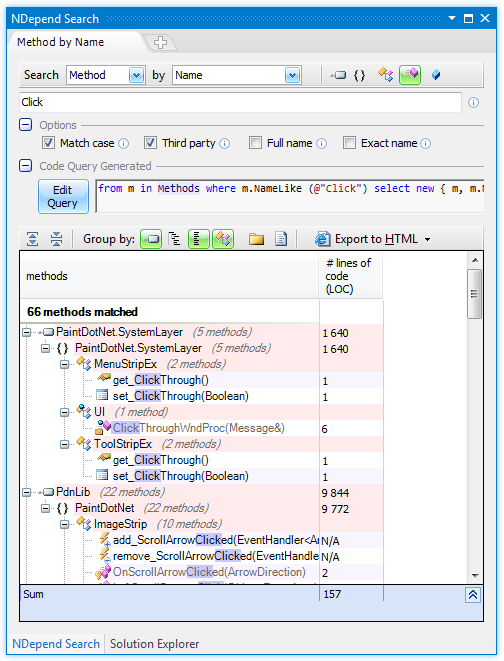504x661 pixels.
Task: Collapse the PaintDotNet namespace node
Action: (x=46, y=509)
